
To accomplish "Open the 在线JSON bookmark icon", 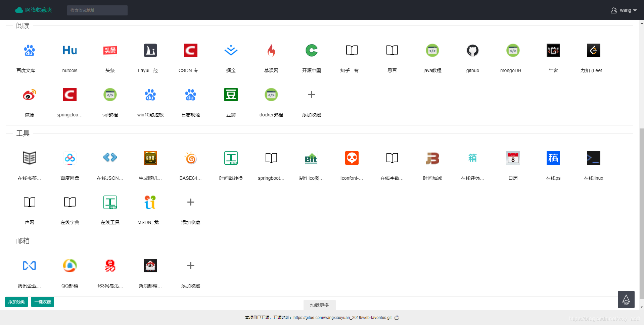I will pyautogui.click(x=110, y=158).
